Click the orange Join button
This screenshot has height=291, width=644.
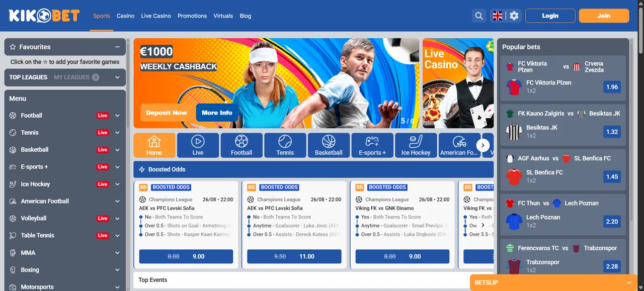point(604,16)
